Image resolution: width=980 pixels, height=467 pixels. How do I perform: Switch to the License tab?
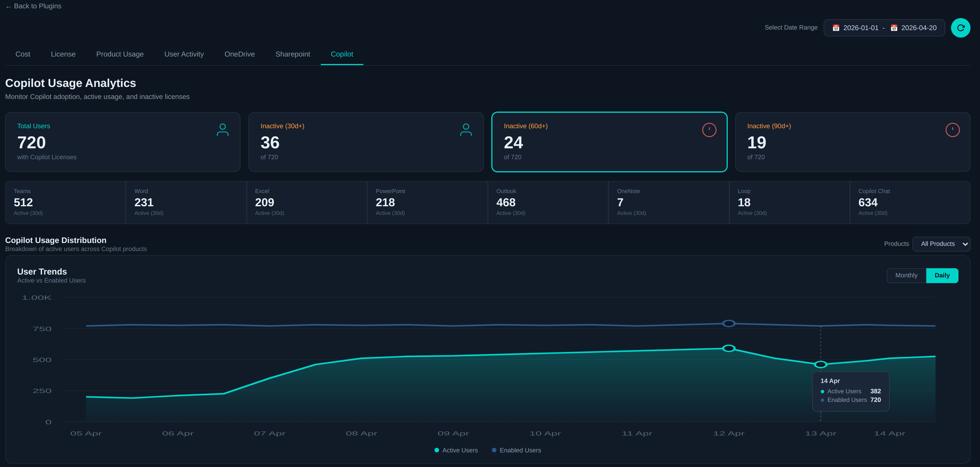[63, 54]
